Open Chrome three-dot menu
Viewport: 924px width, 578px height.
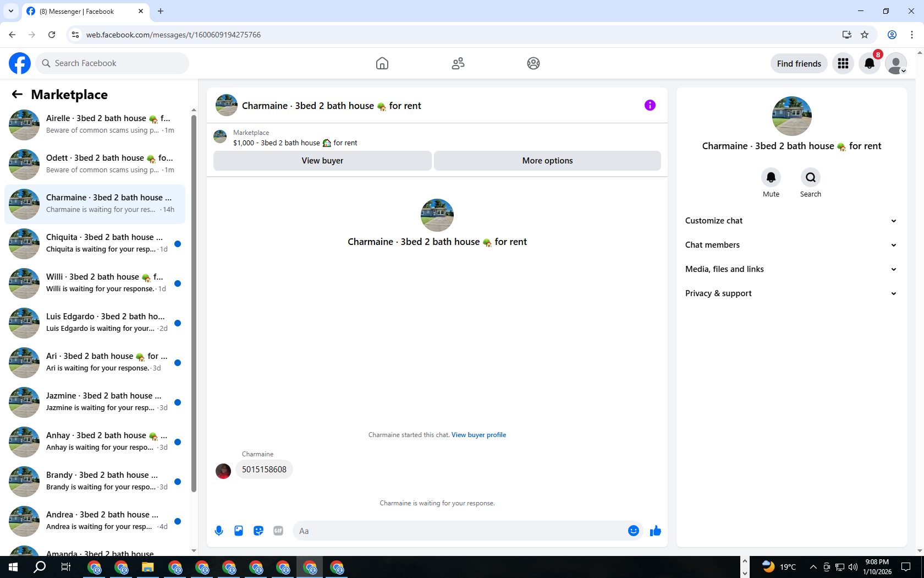(912, 35)
